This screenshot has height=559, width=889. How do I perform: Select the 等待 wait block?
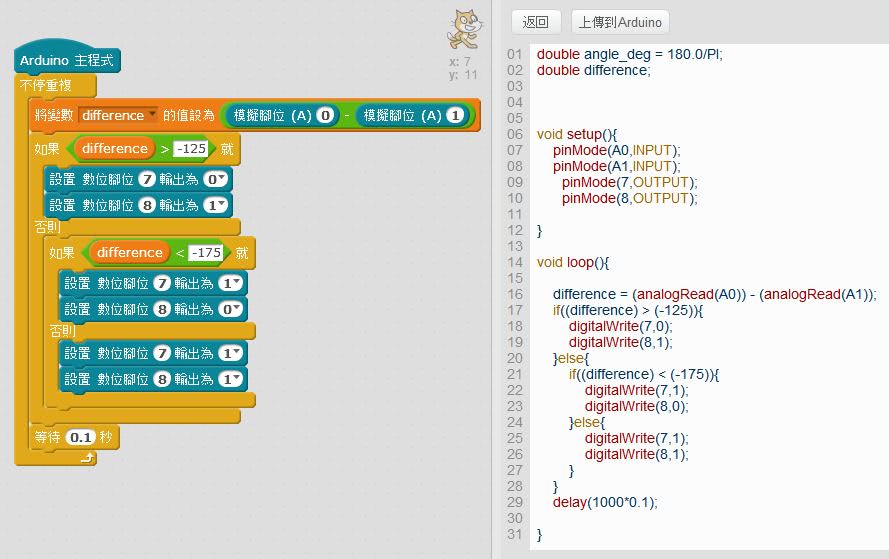74,437
